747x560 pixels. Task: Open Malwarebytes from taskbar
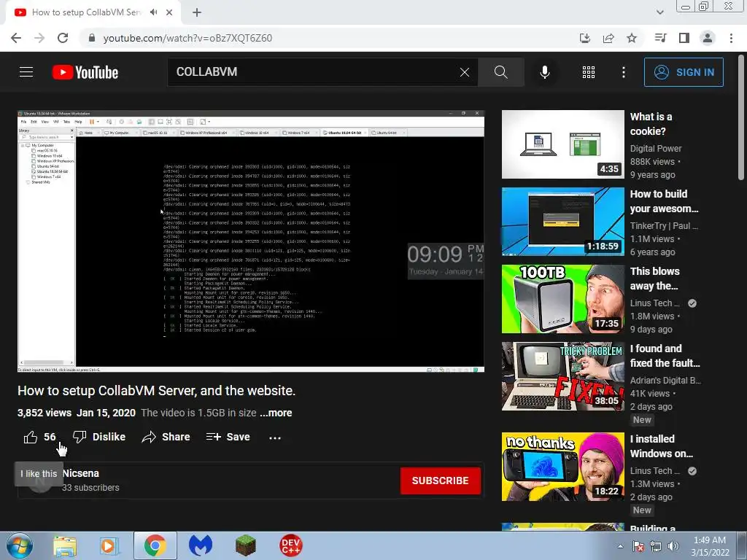tap(201, 545)
